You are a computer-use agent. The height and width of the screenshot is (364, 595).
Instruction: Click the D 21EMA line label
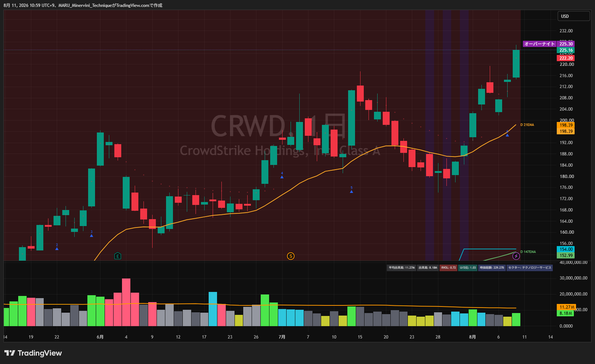[528, 124]
